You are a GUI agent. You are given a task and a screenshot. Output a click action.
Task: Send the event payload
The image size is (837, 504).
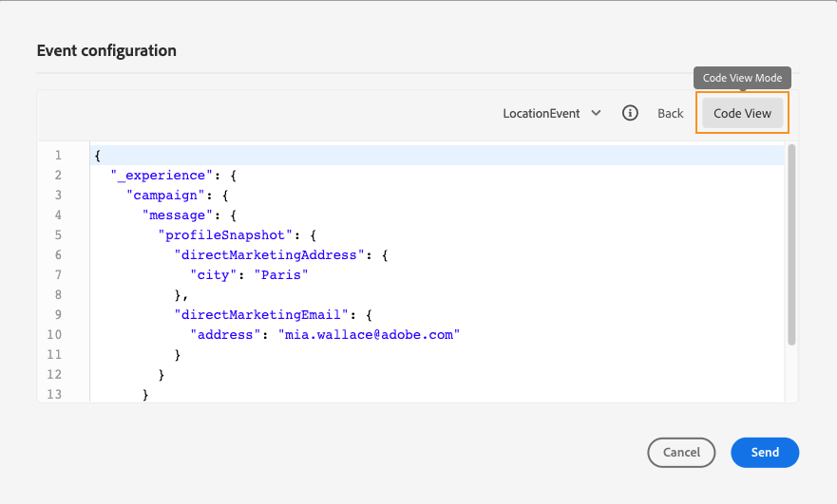(765, 453)
